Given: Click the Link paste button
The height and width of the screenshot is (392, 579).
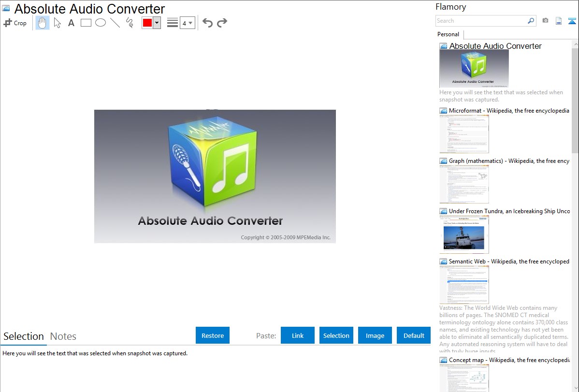Looking at the screenshot, I should click(x=298, y=335).
